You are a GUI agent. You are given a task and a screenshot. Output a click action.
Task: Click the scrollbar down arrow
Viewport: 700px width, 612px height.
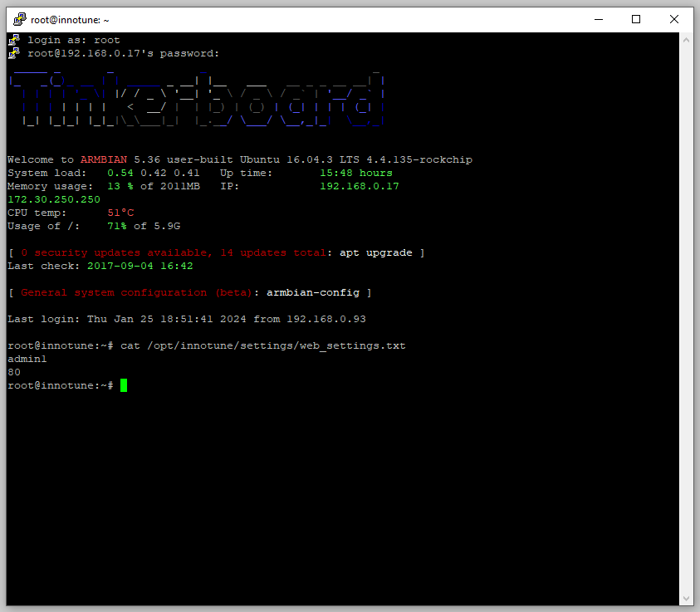[x=686, y=599]
